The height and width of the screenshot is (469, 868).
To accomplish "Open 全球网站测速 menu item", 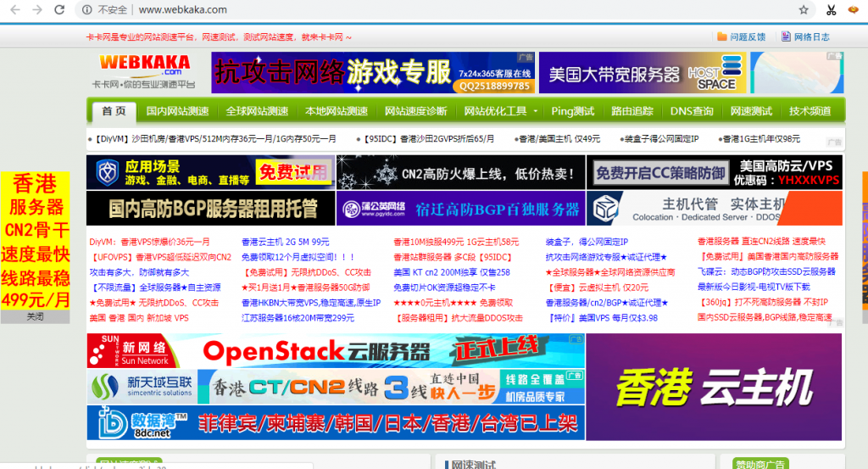I will click(257, 111).
